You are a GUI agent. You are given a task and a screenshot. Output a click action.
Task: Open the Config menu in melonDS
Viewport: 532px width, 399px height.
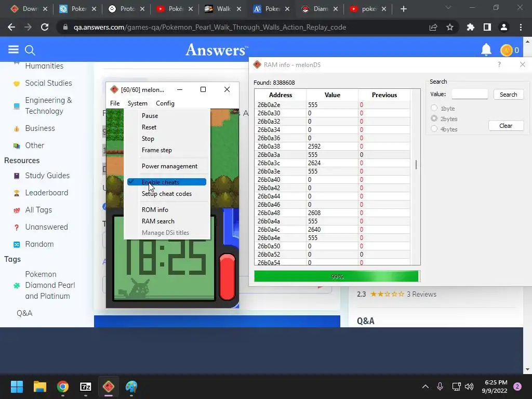165,103
